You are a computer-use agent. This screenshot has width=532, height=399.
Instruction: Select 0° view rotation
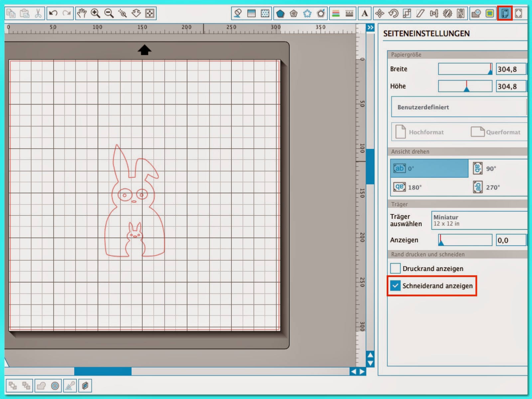[x=429, y=168]
